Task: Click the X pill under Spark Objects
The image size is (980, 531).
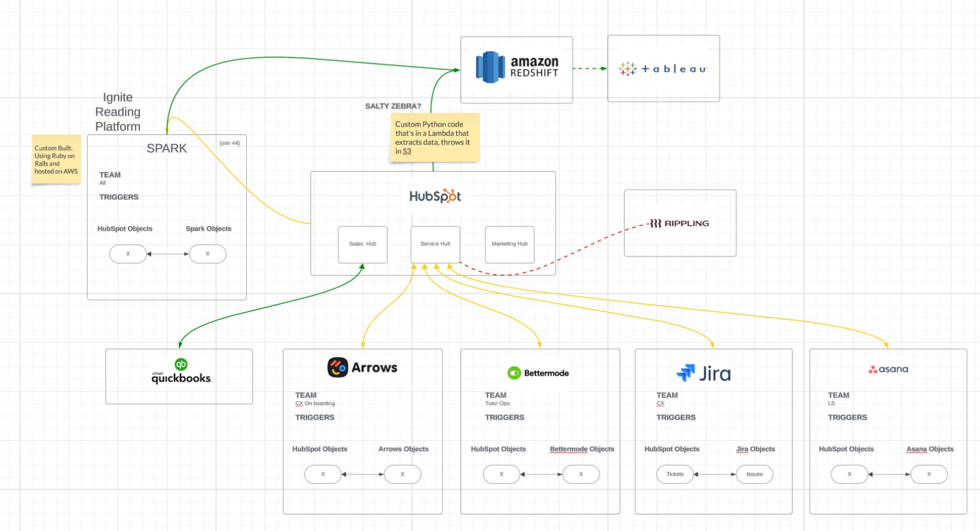Action: (x=208, y=254)
